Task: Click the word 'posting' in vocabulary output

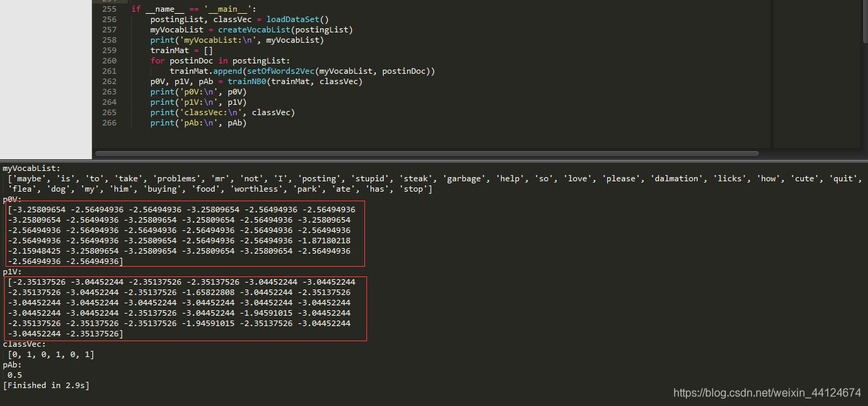Action: (319, 179)
